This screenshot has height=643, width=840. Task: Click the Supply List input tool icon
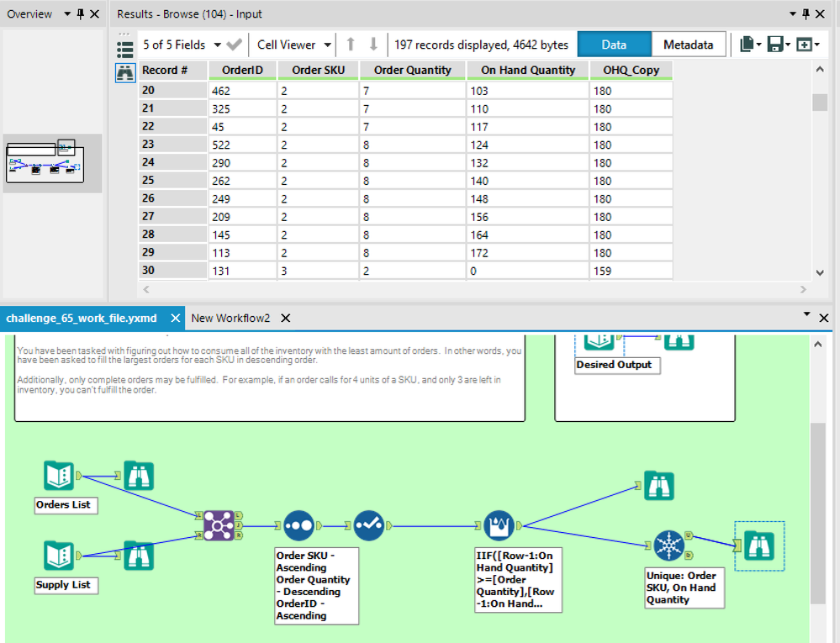click(58, 556)
